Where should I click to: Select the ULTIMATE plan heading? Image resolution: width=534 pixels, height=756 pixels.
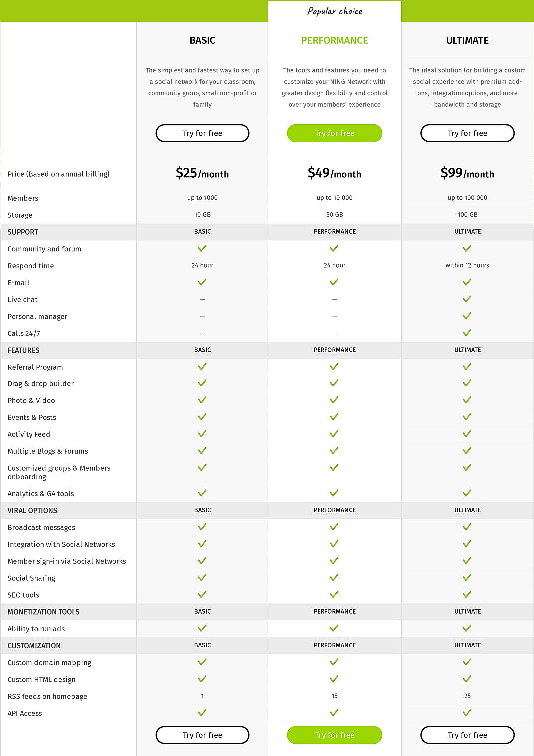click(x=467, y=40)
